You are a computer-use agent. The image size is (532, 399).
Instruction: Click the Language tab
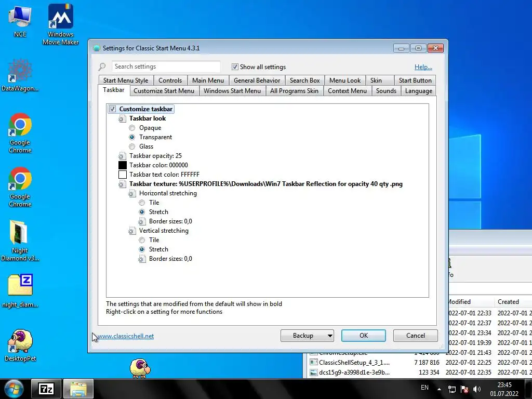point(418,91)
